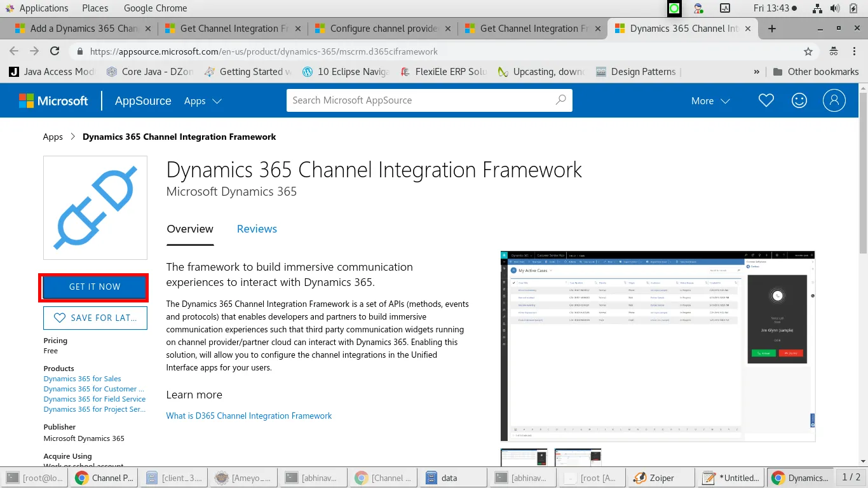Open a new Chrome tab
The width and height of the screenshot is (868, 488).
point(772,29)
